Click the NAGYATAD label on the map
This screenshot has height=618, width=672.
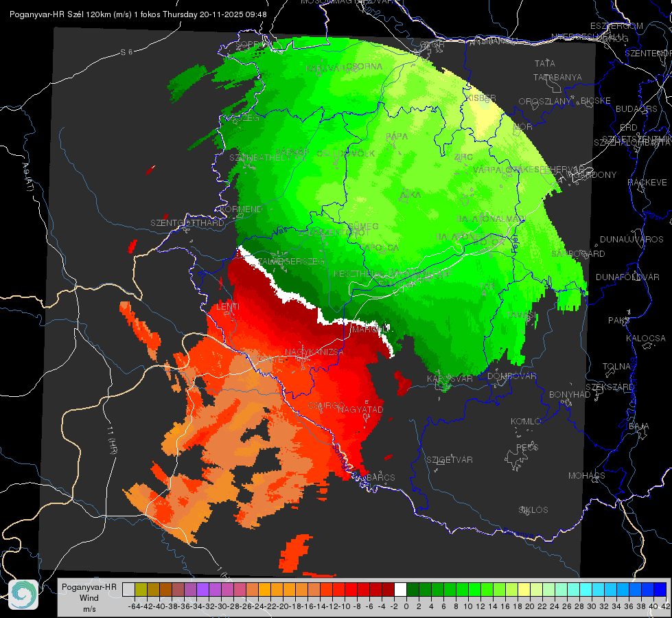(360, 409)
